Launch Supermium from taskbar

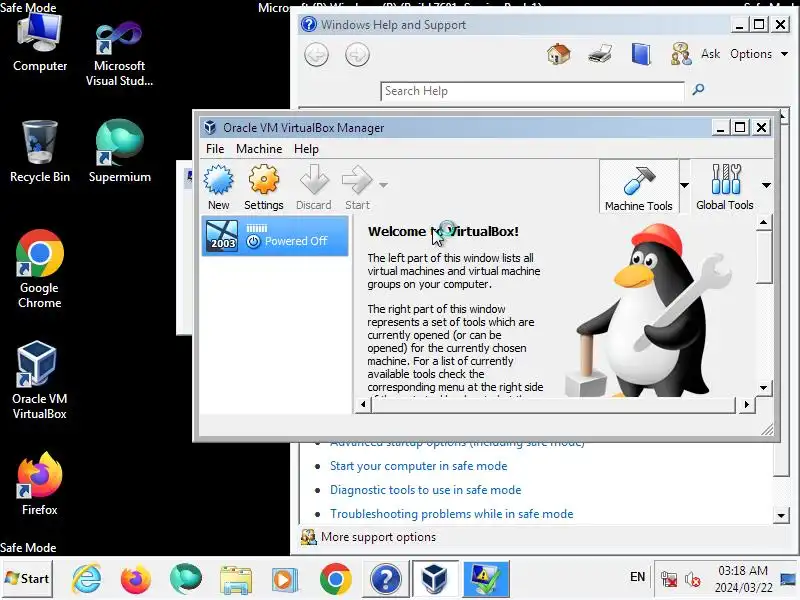coord(186,579)
